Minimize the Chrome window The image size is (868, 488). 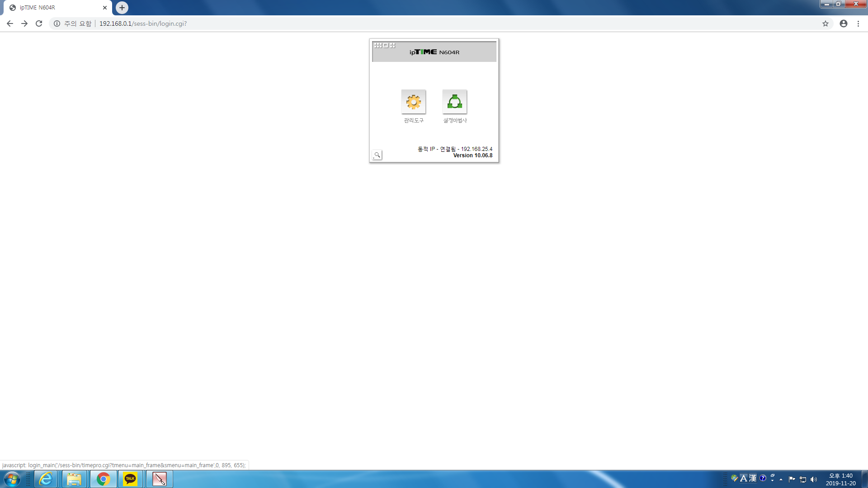point(827,4)
